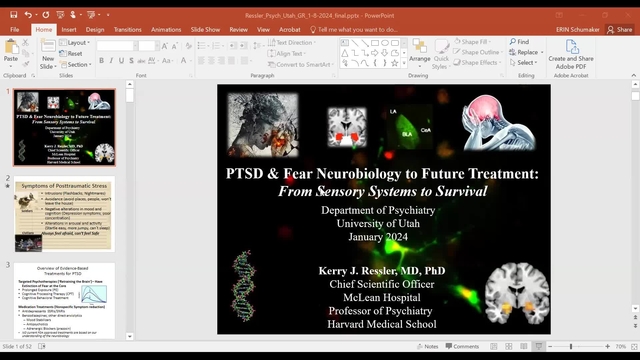Open the Select dropdown in Editing

point(523,62)
